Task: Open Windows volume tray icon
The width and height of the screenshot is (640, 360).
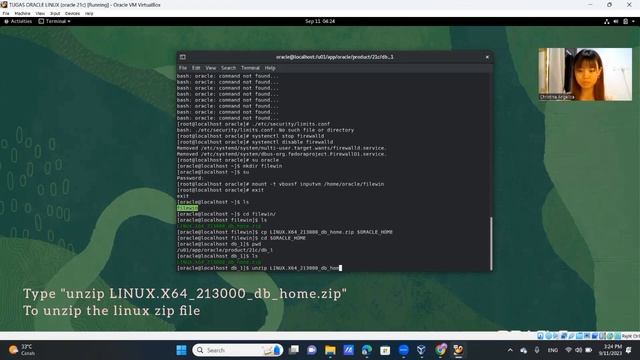Action: coord(578,350)
